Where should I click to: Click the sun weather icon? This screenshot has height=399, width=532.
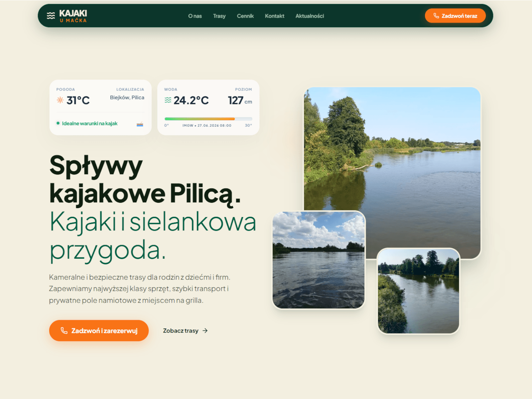tap(60, 100)
